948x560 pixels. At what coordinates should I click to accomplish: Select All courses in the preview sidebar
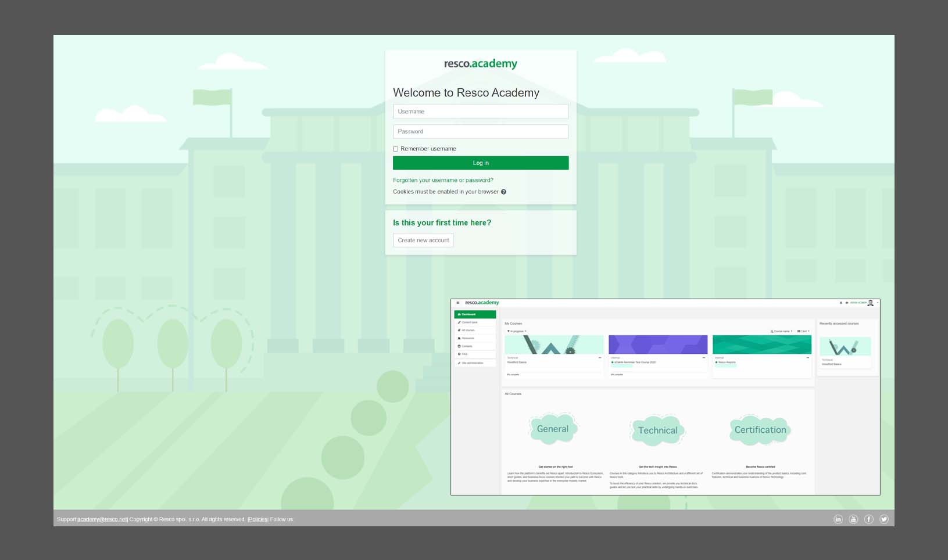(x=475, y=330)
